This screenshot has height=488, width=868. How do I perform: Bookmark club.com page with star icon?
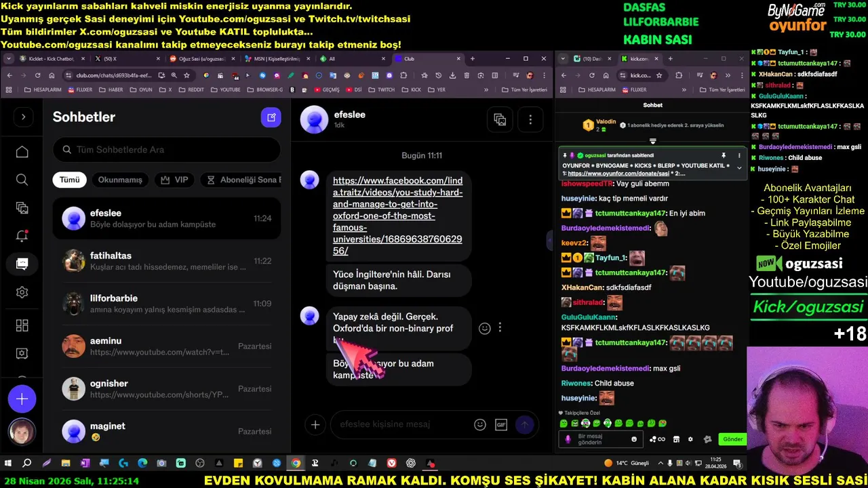pos(186,75)
